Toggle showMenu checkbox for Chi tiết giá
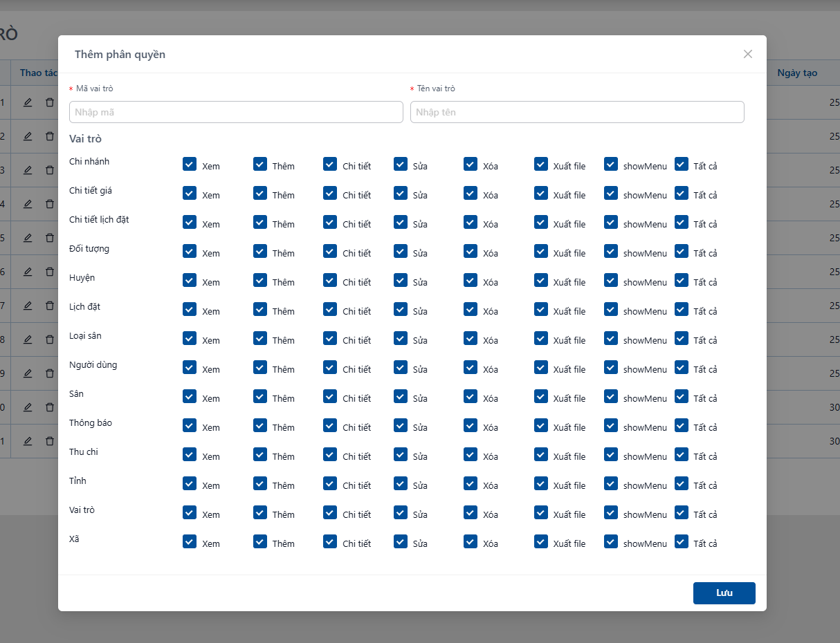The width and height of the screenshot is (840, 643). point(611,193)
